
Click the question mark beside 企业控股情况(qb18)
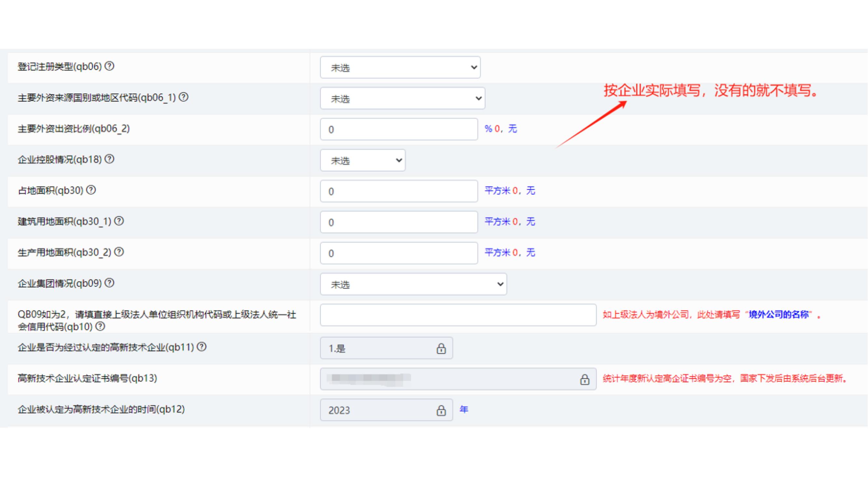[109, 159]
